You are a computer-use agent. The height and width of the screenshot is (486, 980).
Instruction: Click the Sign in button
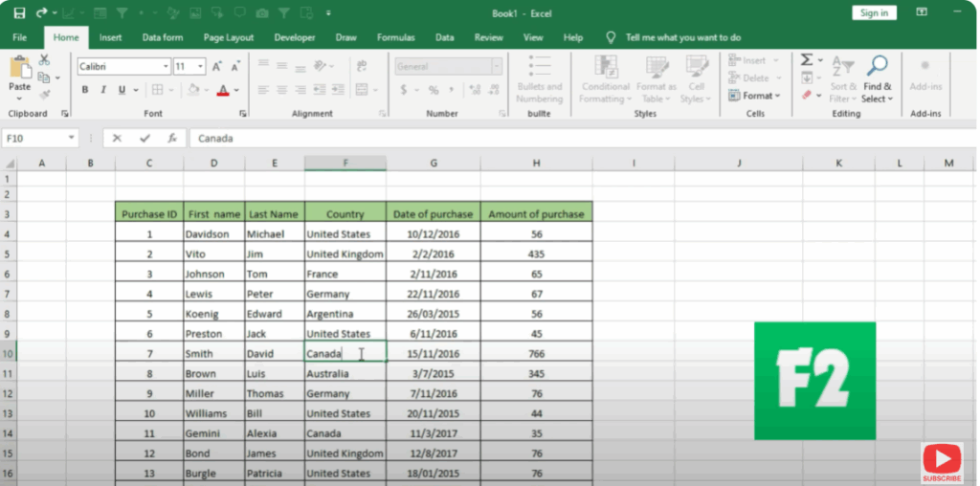pos(874,12)
